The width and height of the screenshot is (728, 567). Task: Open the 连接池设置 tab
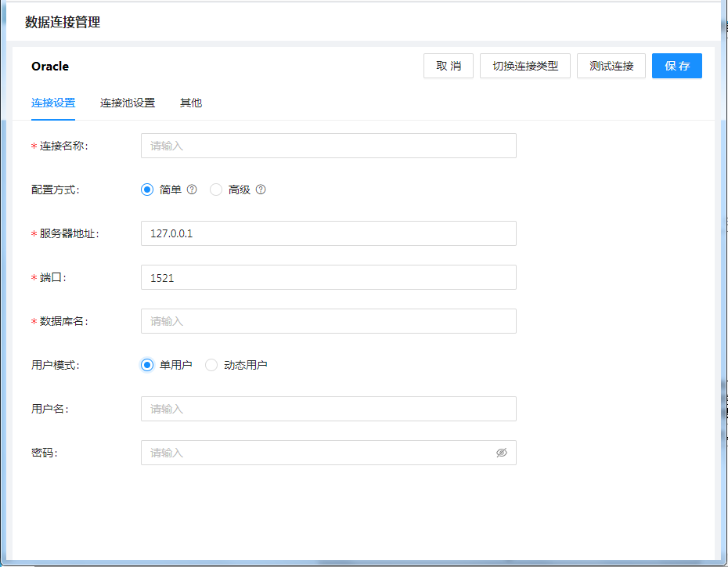[128, 103]
